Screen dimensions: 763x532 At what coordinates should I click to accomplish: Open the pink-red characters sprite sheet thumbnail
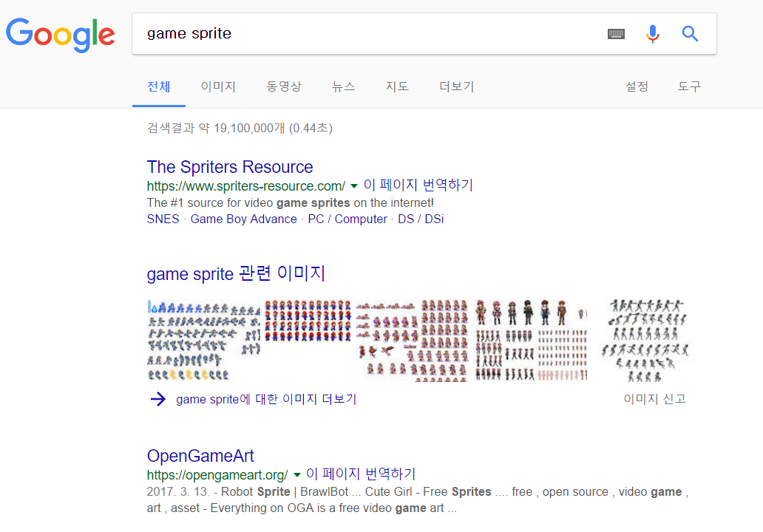[412, 341]
